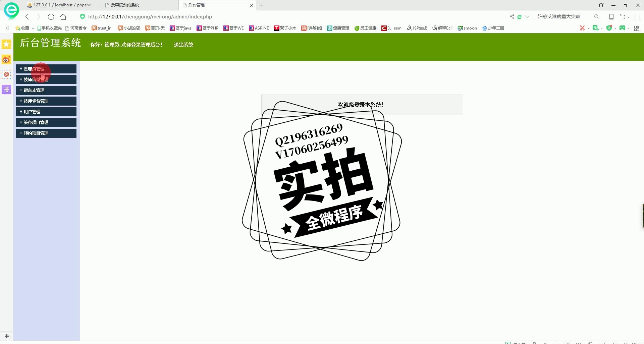
Task: Open the smoon bookmark
Action: (x=467, y=28)
